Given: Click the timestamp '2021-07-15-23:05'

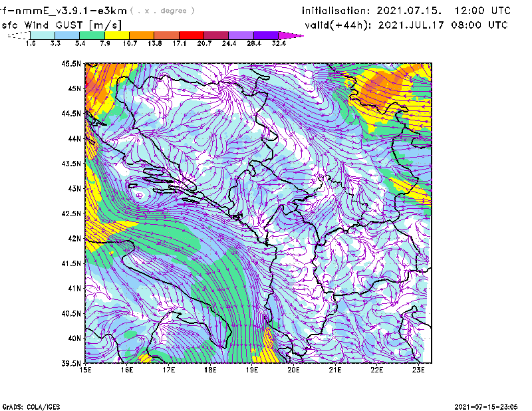Looking at the screenshot, I should (x=486, y=406).
